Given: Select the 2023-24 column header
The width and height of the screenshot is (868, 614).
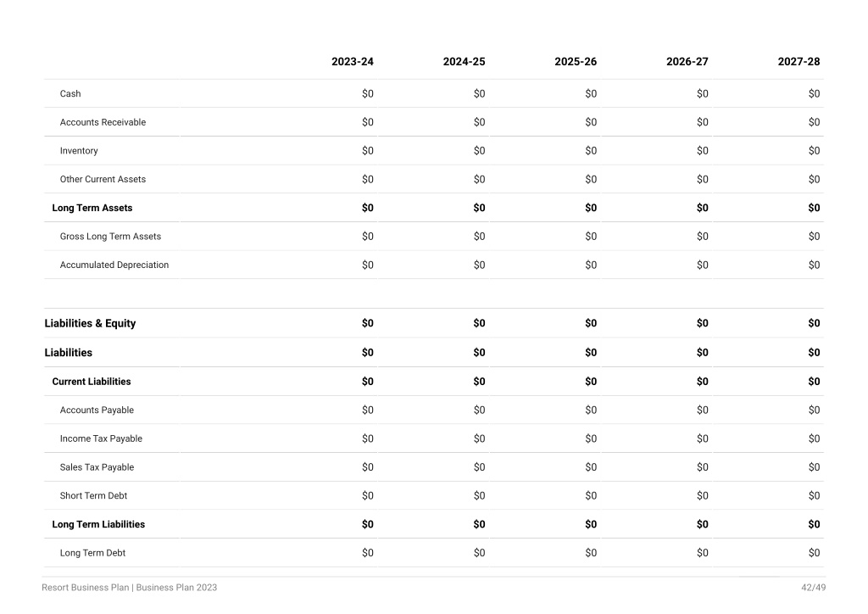Looking at the screenshot, I should coord(352,61).
